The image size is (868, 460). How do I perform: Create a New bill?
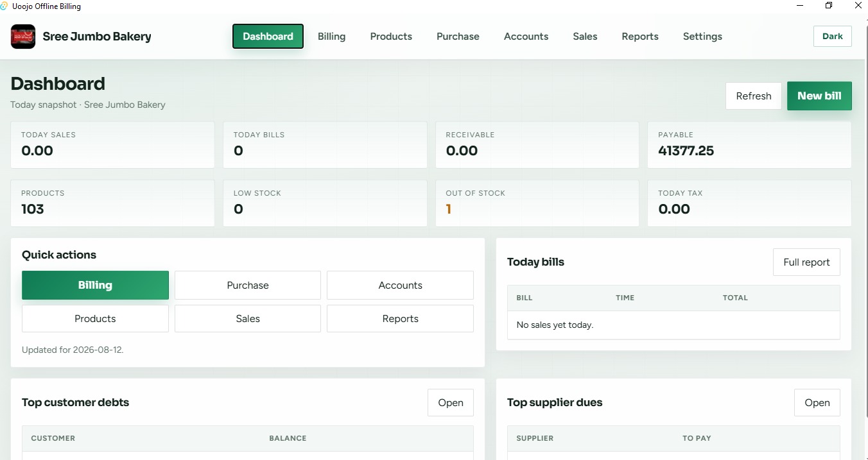click(x=819, y=96)
